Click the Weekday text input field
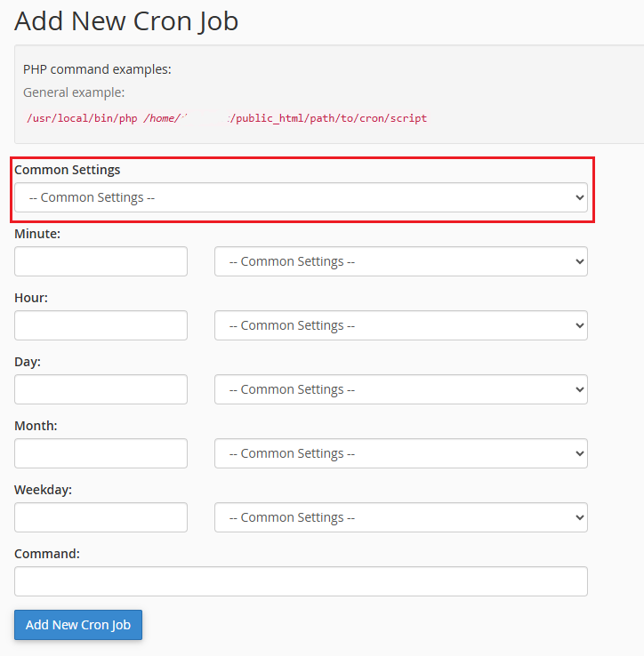This screenshot has height=656, width=644. tap(101, 517)
